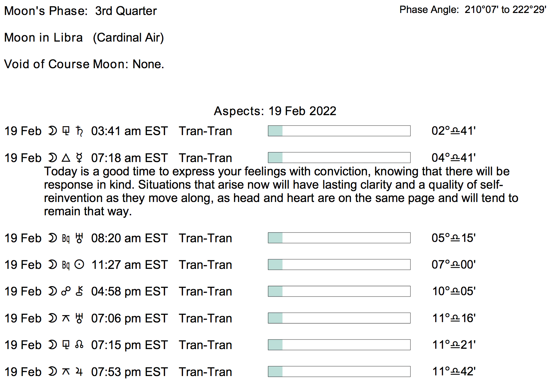Click the Mercury glyph in 07:18 am aspect
551x392 pixels.
79,158
